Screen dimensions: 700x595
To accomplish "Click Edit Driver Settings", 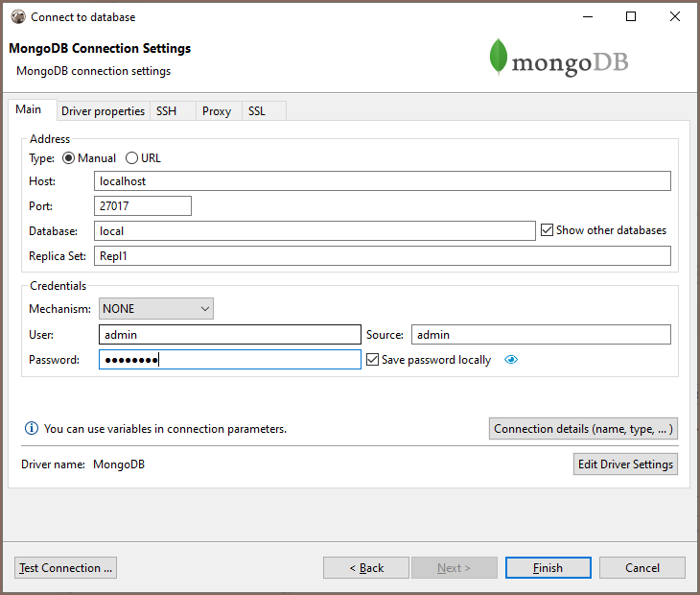I will coord(625,464).
